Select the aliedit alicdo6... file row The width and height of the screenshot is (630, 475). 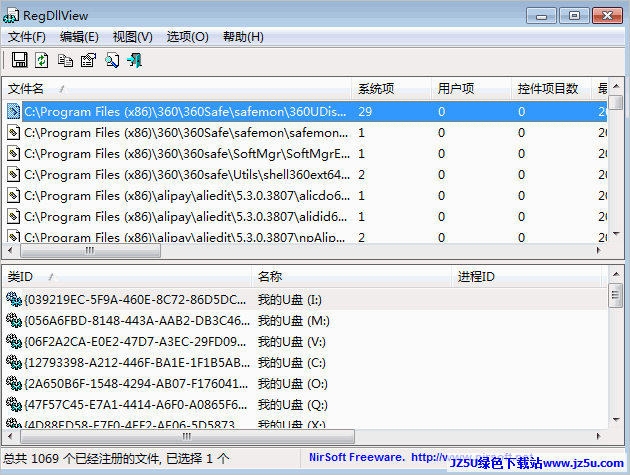(x=305, y=196)
